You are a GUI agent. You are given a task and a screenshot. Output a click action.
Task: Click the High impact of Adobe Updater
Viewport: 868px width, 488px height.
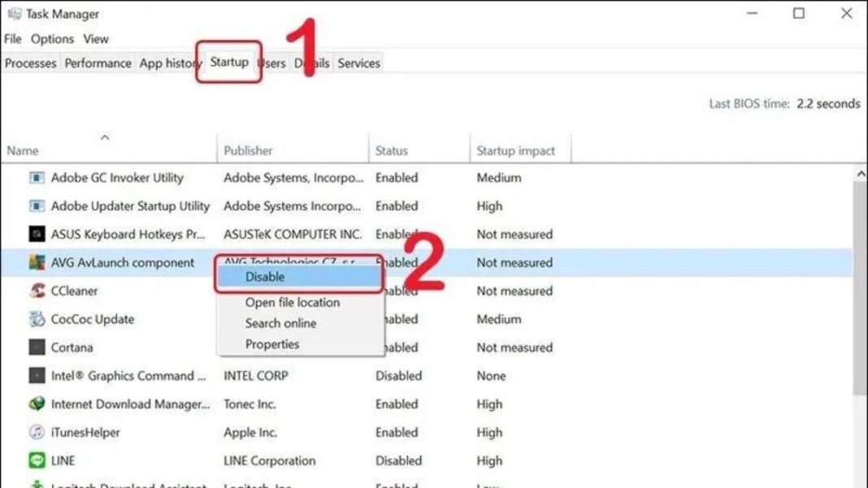[489, 205]
